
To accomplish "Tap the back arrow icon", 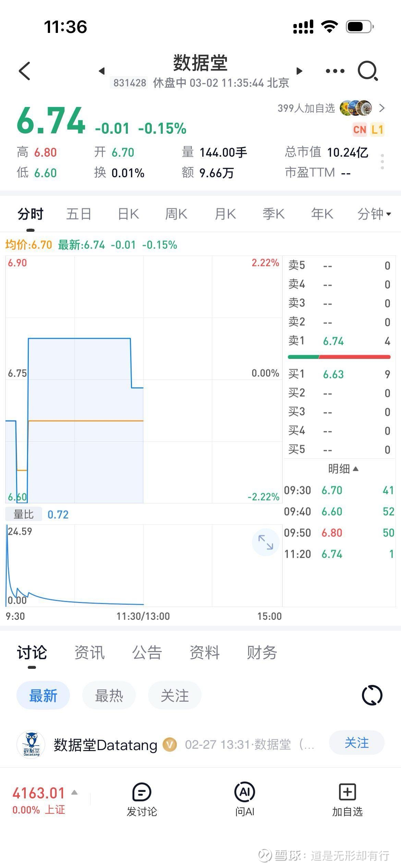I will point(25,71).
